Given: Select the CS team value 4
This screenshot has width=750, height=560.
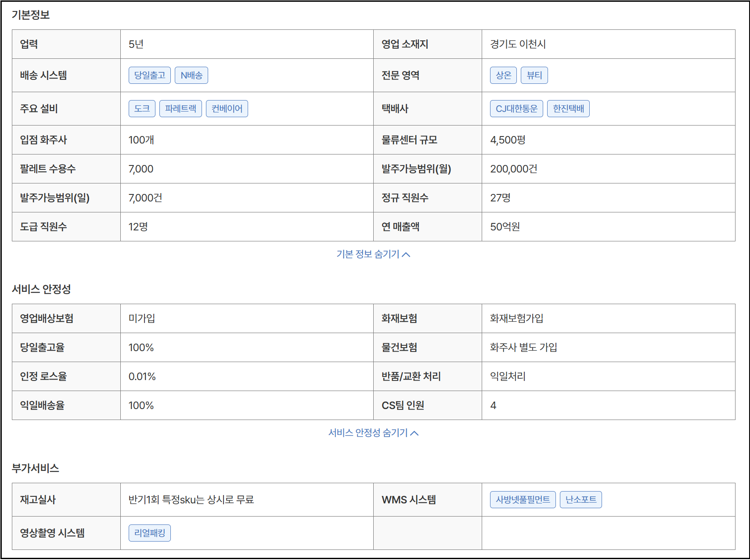Looking at the screenshot, I should click(493, 406).
